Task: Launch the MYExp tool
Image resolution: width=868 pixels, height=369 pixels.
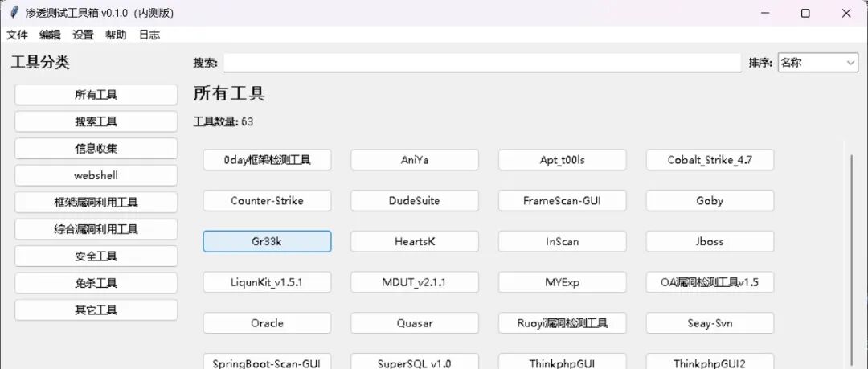Action: click(563, 282)
